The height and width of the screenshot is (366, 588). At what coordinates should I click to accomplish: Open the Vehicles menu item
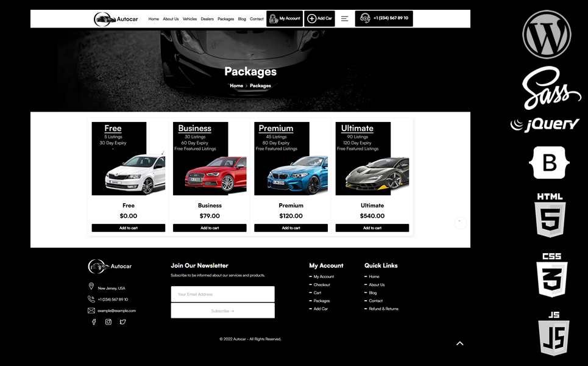point(190,19)
